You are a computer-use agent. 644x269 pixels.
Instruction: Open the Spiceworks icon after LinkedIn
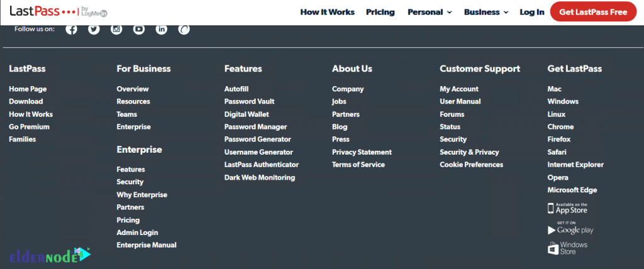coord(184,29)
